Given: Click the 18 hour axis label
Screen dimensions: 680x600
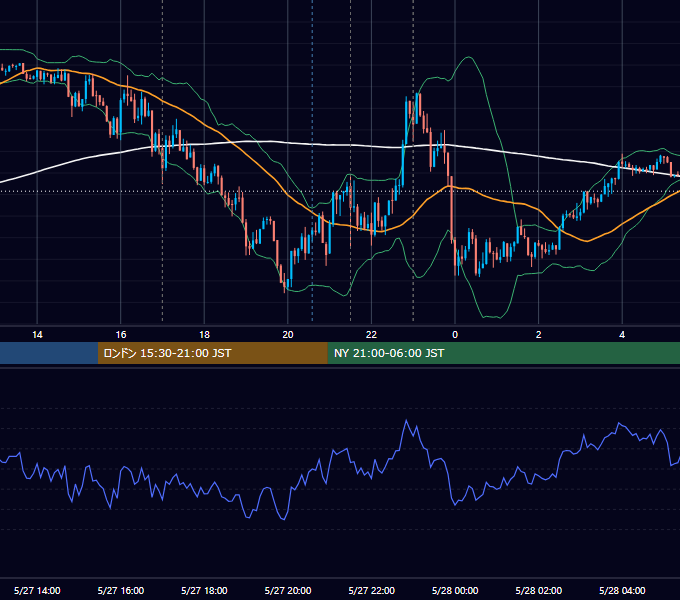Looking at the screenshot, I should (x=204, y=335).
